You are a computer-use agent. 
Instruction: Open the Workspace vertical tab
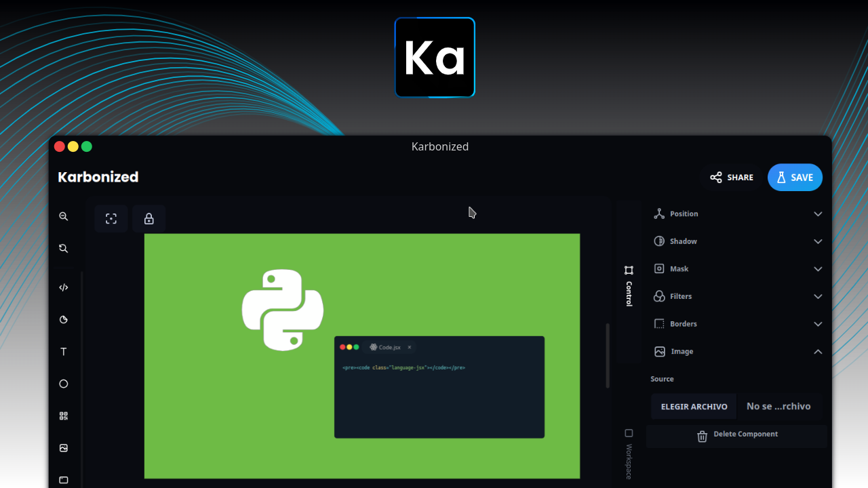[x=629, y=454]
